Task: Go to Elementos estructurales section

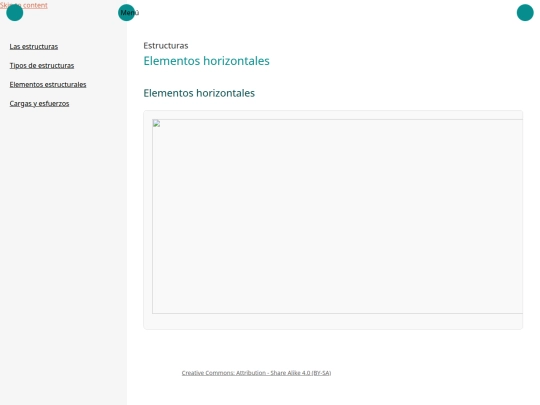Action: (48, 84)
